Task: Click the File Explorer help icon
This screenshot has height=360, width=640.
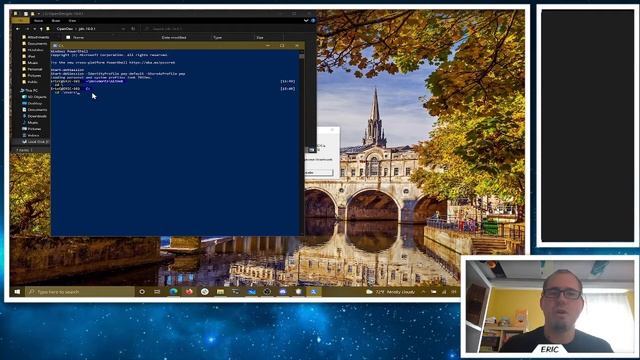Action: (313, 20)
